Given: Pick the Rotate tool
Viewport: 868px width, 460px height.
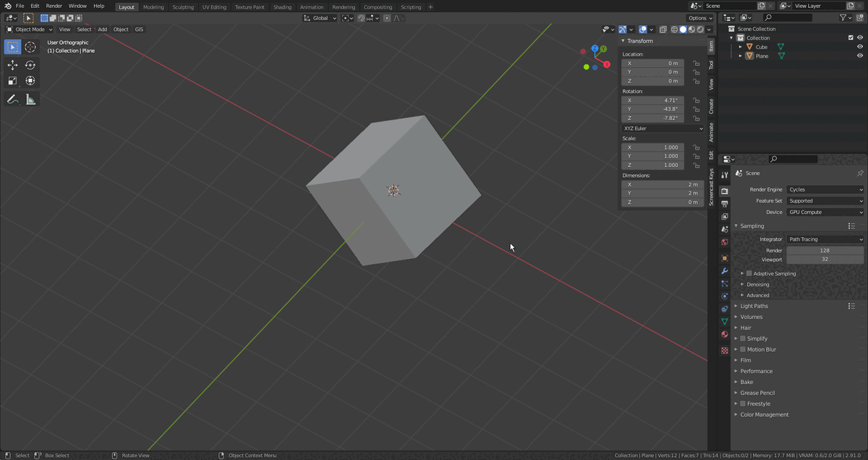Looking at the screenshot, I should tap(30, 65).
